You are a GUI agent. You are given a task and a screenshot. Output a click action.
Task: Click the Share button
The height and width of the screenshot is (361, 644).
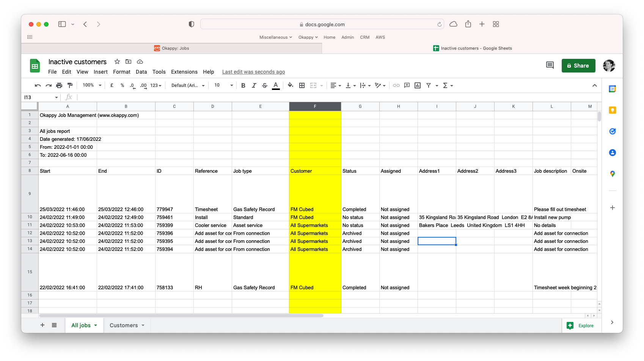[x=578, y=66]
